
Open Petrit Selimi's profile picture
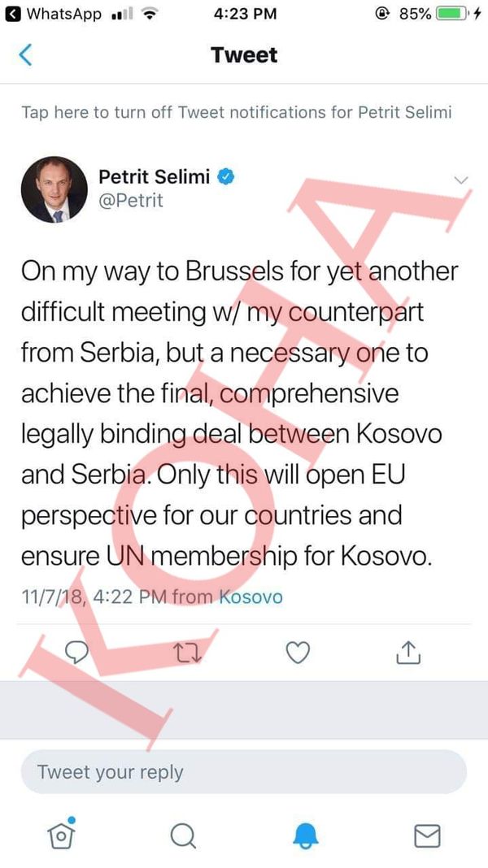(54, 189)
